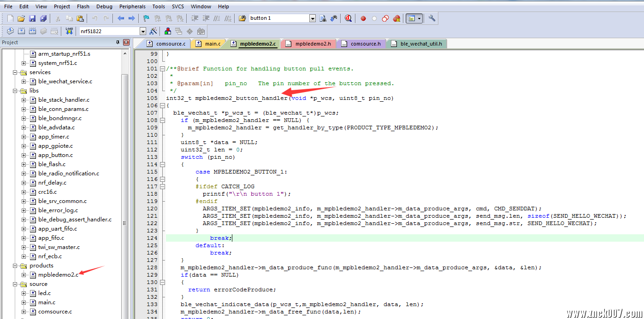
Task: Paste from clipboard using the Paste icon
Action: (80, 18)
